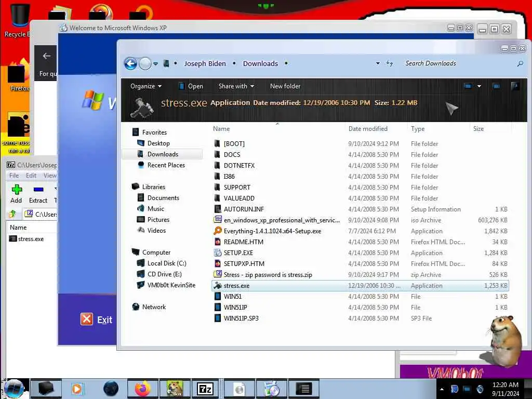Click Exit in the Windows XP welcome window
The height and width of the screenshot is (399, 532).
[x=96, y=320]
